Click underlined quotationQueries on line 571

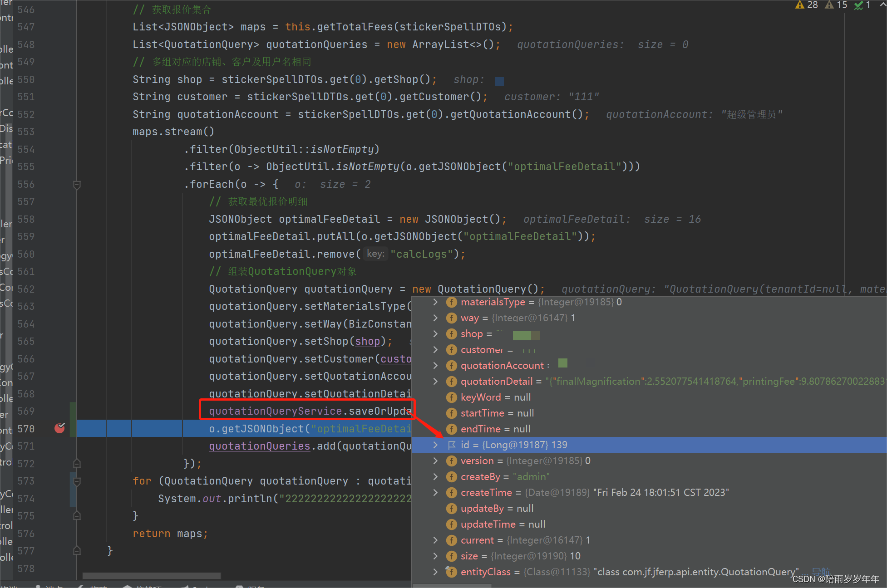[x=259, y=446]
